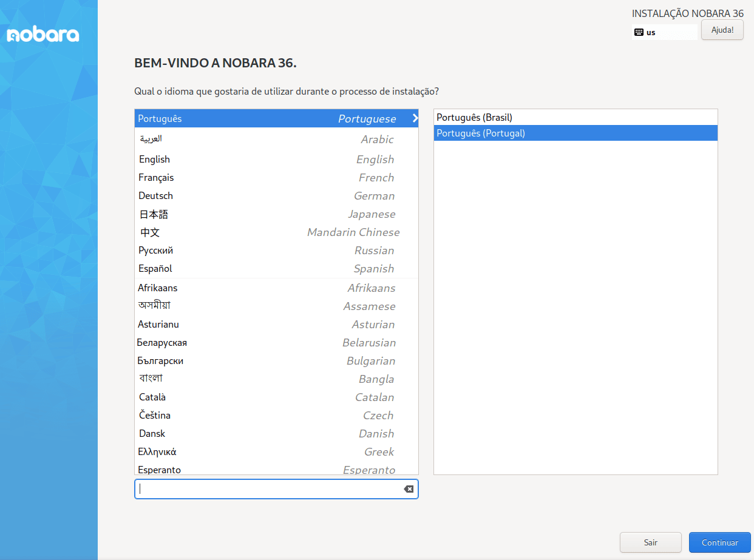This screenshot has width=754, height=560.
Task: Click the Sair button to quit
Action: pos(651,542)
